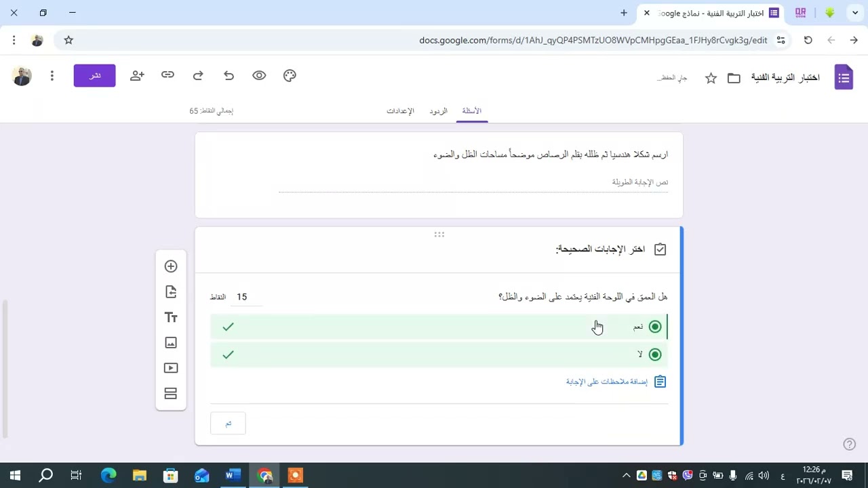Screen dimensions: 868x488
Task: Open the Chrome three-dot menu
Action: click(x=14, y=40)
